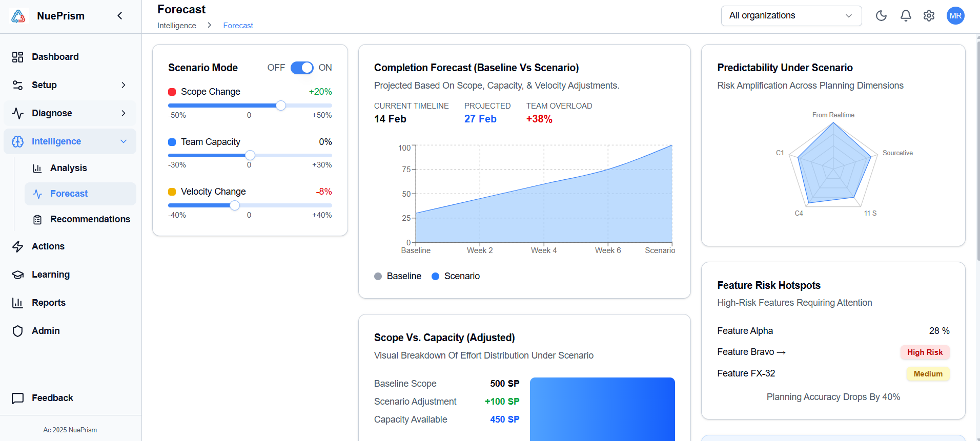Click the red Scope Change color marker
The width and height of the screenshot is (980, 441).
click(x=172, y=92)
